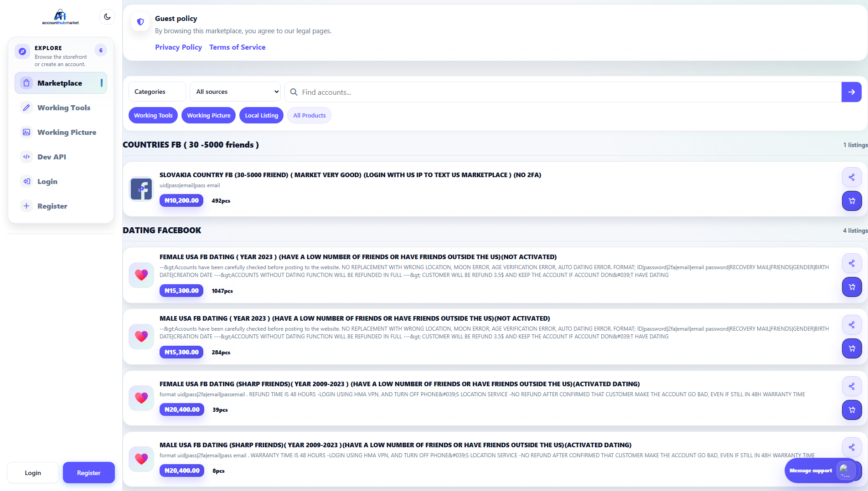868x491 pixels.
Task: Share the Male USA FB Dating 2023 listing
Action: click(x=852, y=325)
